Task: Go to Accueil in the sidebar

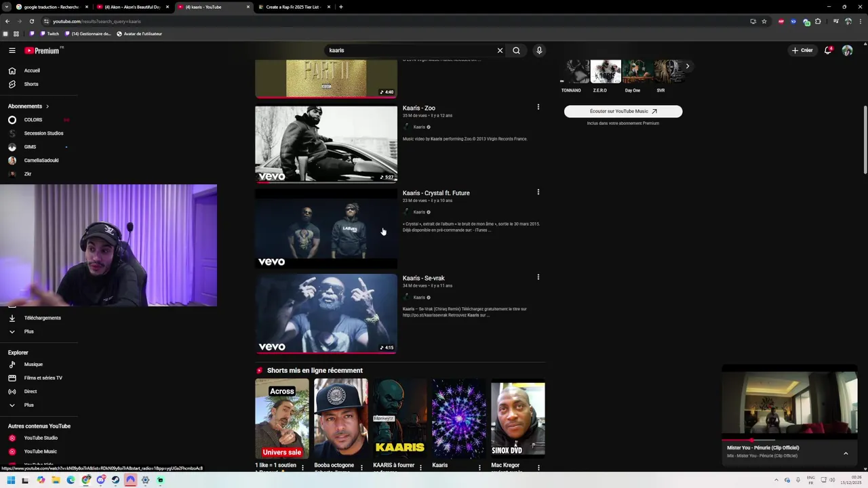Action: pyautogui.click(x=32, y=70)
